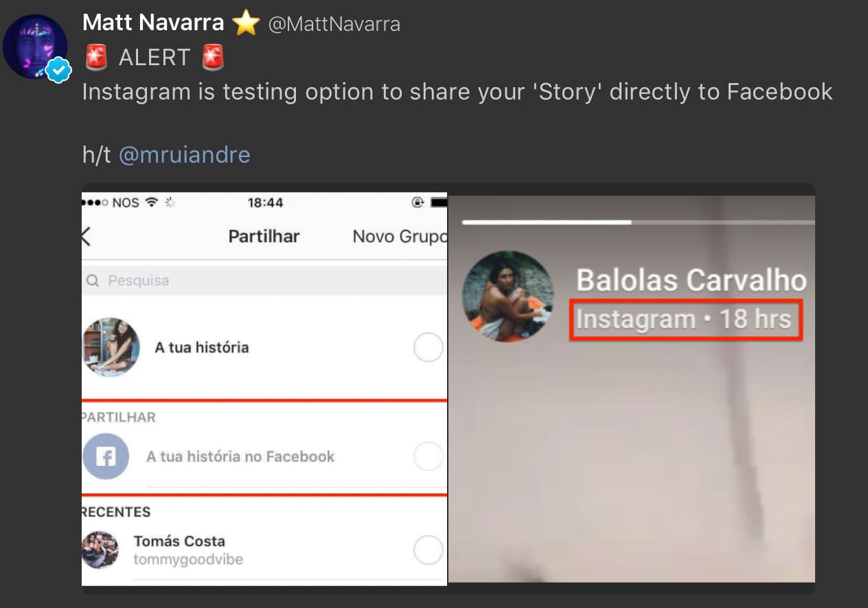Open the @MattNavarra handle
The image size is (868, 608).
tap(334, 25)
